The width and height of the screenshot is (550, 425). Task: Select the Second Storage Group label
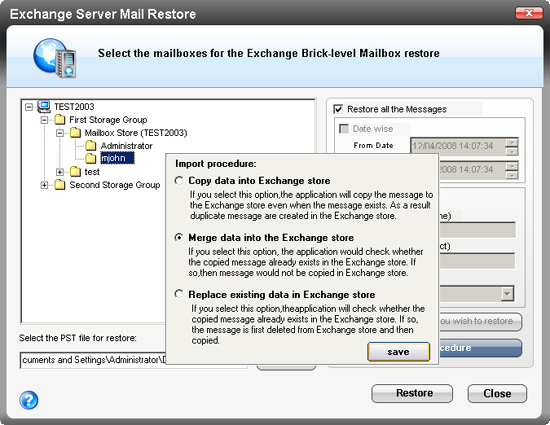click(115, 185)
